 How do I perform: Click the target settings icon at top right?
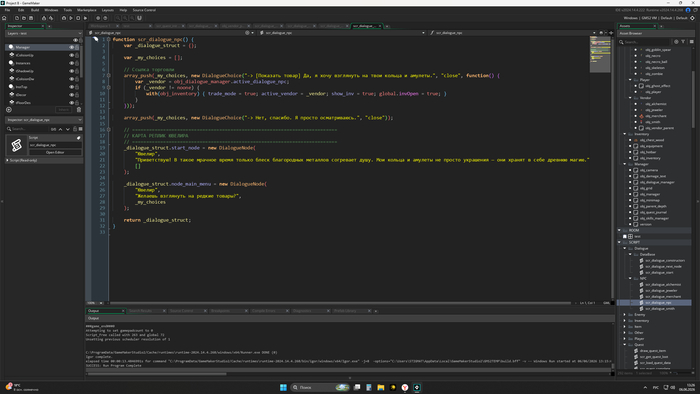point(692,18)
